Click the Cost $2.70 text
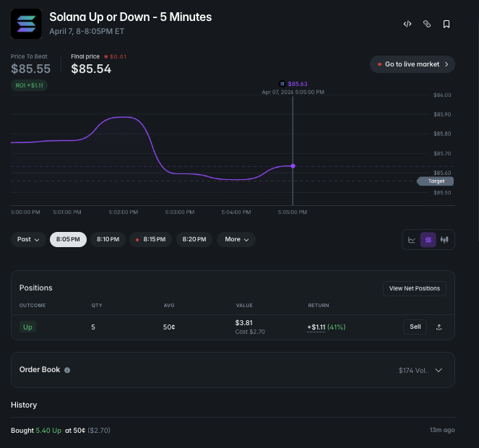Image resolution: width=479 pixels, height=448 pixels. pyautogui.click(x=250, y=332)
